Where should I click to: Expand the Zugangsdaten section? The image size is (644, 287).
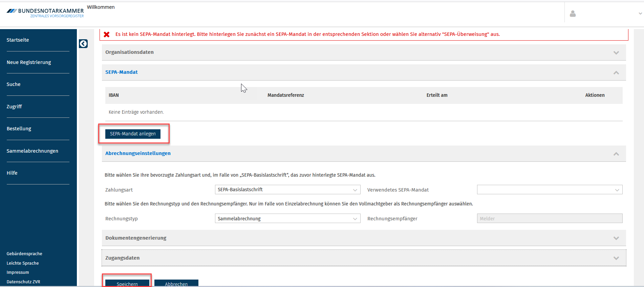tap(364, 258)
